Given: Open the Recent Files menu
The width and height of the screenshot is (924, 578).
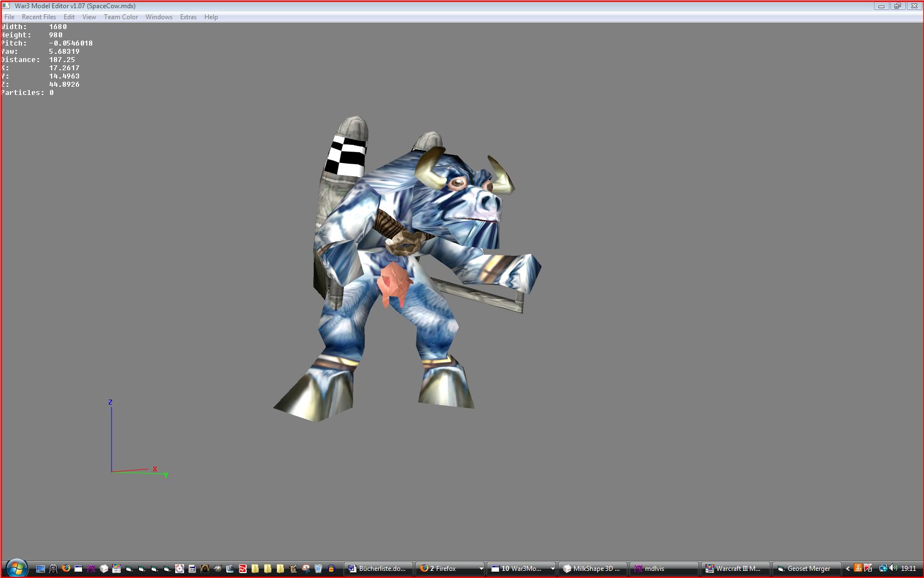Looking at the screenshot, I should (x=39, y=17).
